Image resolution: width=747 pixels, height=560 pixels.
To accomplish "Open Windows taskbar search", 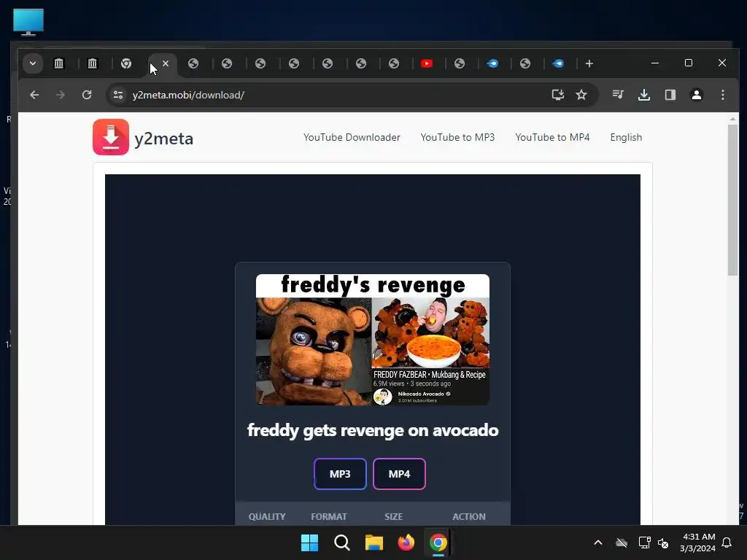I will (x=341, y=542).
